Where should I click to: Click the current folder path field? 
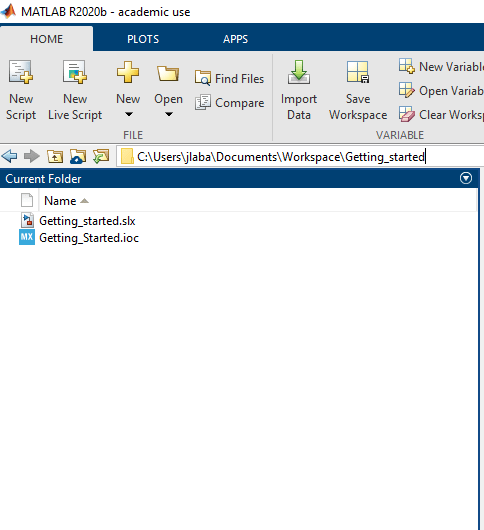(x=301, y=156)
